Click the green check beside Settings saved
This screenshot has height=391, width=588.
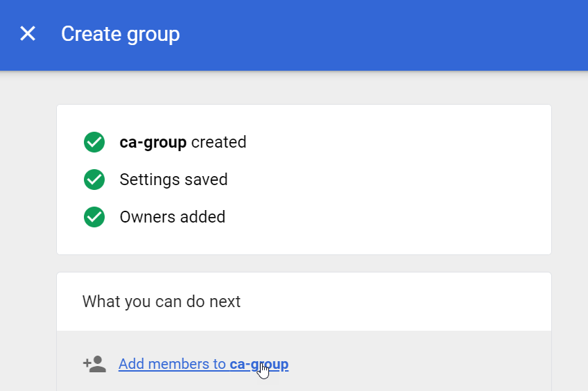[94, 180]
